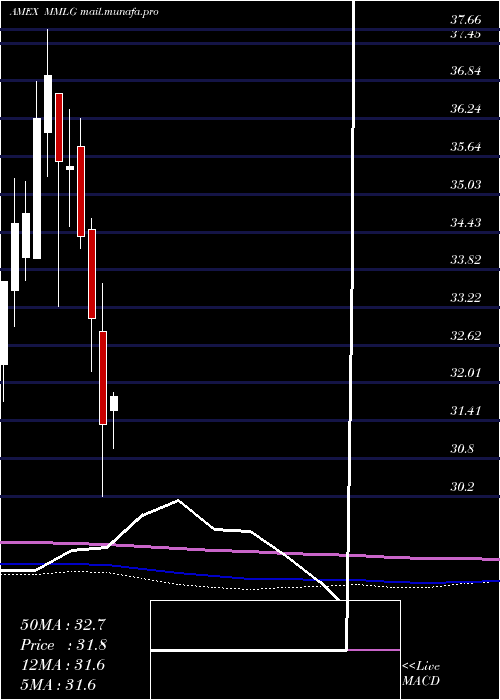Image resolution: width=500 pixels, height=700 pixels.
Task: Click the tallest white candlestick body peaking near 36.9
Action: coord(48,104)
